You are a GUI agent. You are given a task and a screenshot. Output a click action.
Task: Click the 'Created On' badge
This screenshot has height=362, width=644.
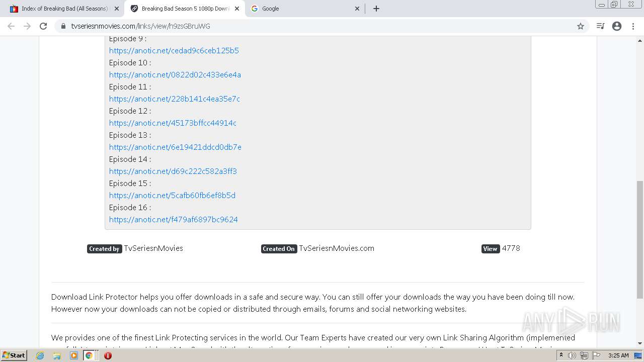pyautogui.click(x=279, y=249)
